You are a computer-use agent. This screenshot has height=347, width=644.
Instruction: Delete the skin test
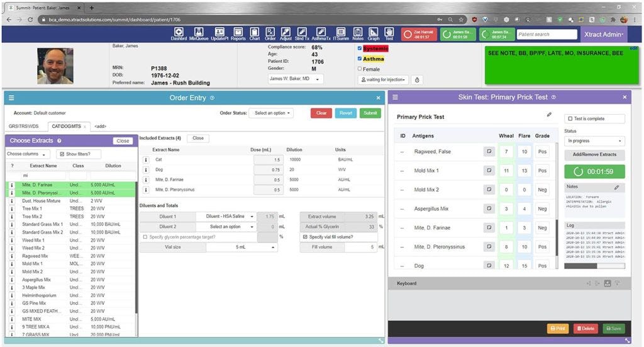pos(586,329)
